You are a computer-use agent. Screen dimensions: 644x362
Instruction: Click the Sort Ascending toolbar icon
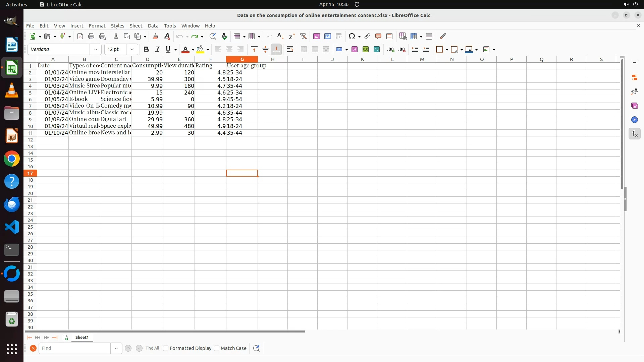280,36
